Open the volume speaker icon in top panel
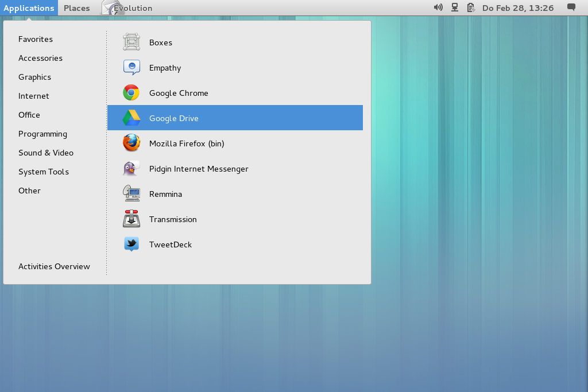The width and height of the screenshot is (588, 392). coord(438,7)
